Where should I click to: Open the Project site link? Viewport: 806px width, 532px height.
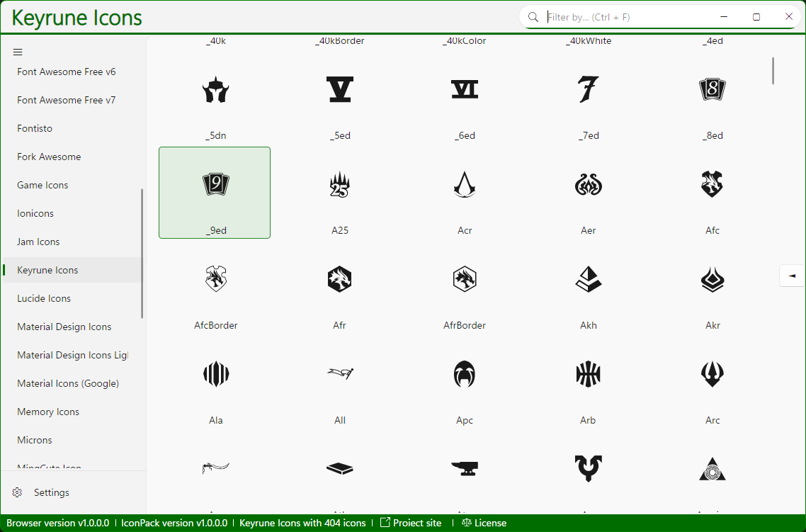coord(411,523)
